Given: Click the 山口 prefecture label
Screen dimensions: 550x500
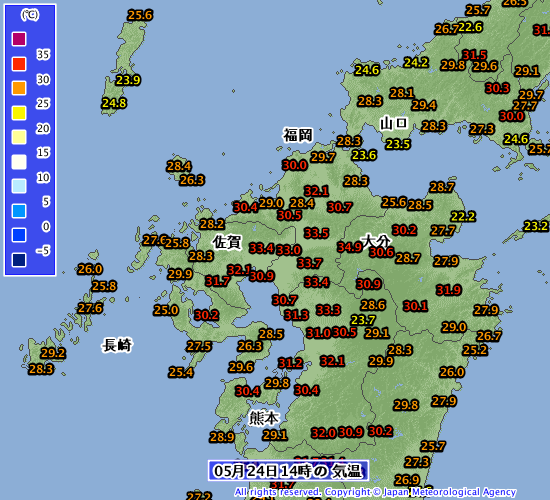Looking at the screenshot, I should (x=394, y=123).
